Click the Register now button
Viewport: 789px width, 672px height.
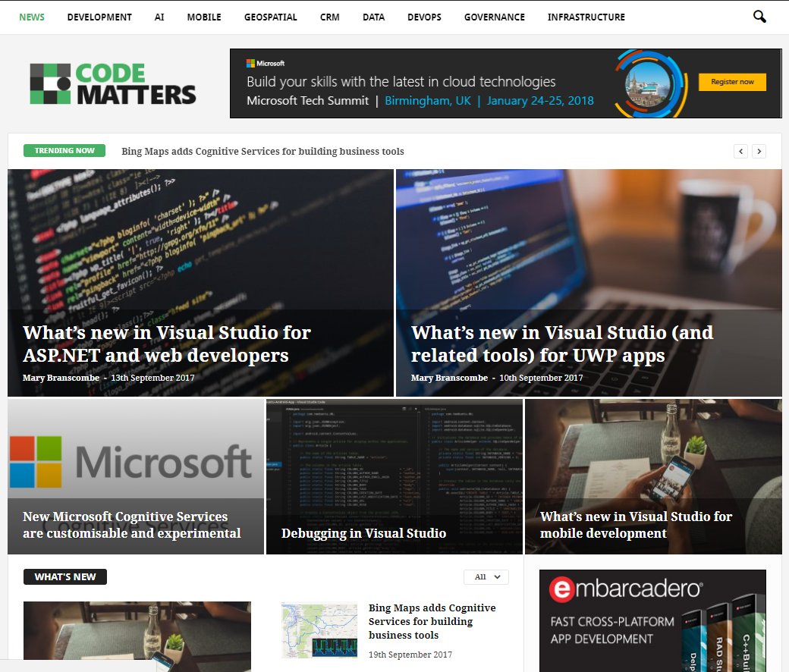pyautogui.click(x=732, y=81)
